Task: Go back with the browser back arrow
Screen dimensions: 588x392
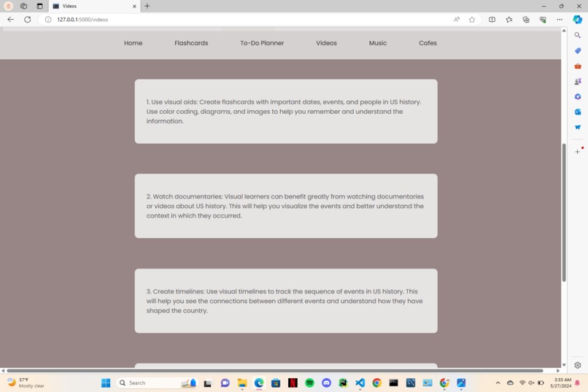Action: tap(10, 20)
